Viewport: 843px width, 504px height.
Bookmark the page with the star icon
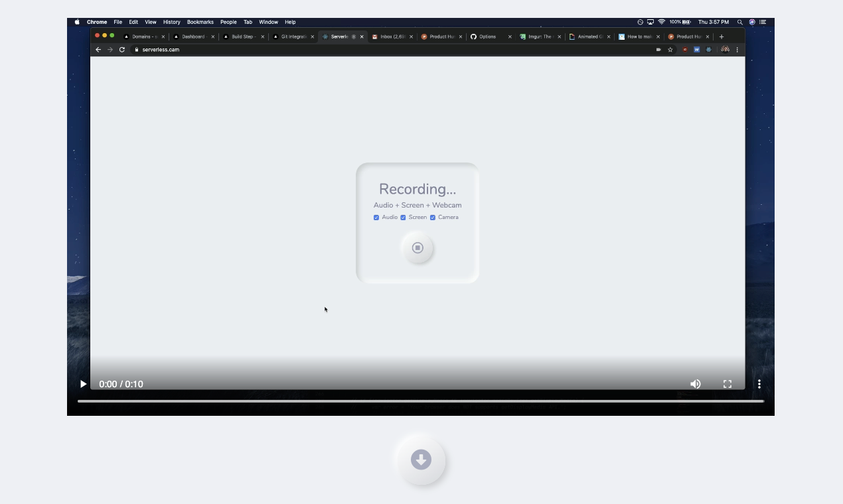pos(670,49)
